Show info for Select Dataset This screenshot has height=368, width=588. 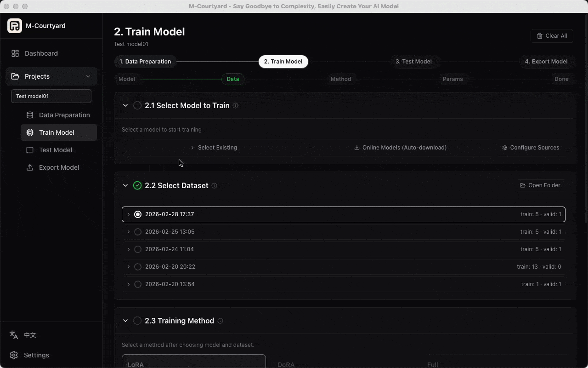tap(215, 186)
